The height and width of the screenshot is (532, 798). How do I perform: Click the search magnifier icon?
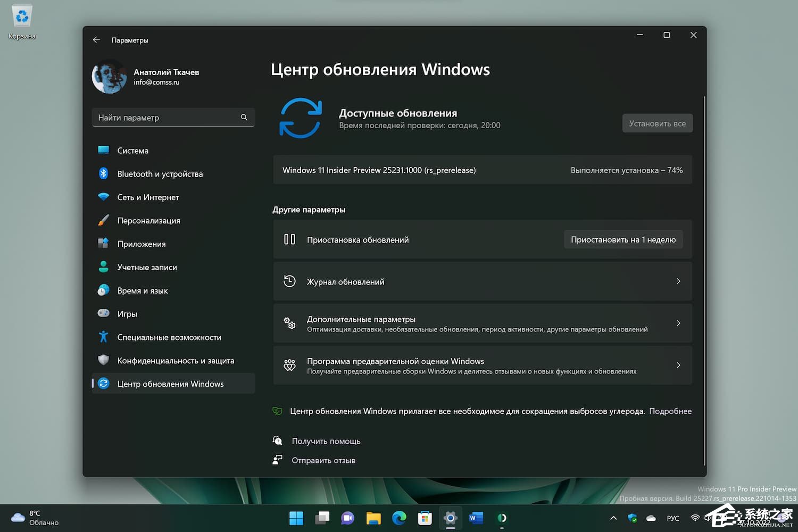pyautogui.click(x=244, y=118)
